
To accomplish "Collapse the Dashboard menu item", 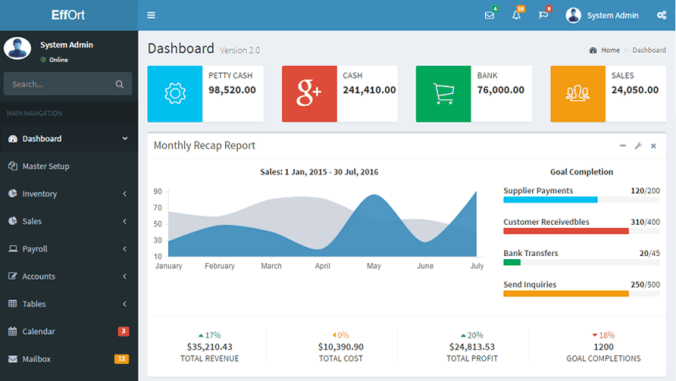I will (x=69, y=138).
